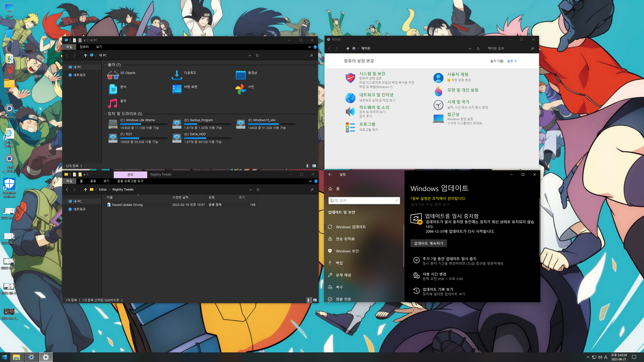Open 시계 및 국가 clock icon
The image size is (644, 362).
pos(438,105)
